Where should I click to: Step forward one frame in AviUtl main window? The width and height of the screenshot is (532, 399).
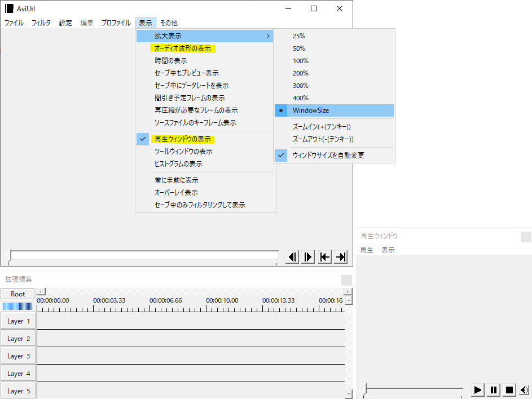coord(308,257)
